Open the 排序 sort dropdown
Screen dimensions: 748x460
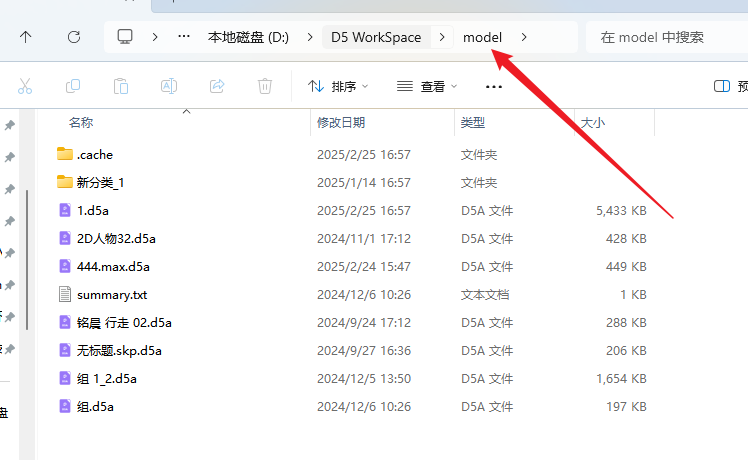tap(338, 87)
